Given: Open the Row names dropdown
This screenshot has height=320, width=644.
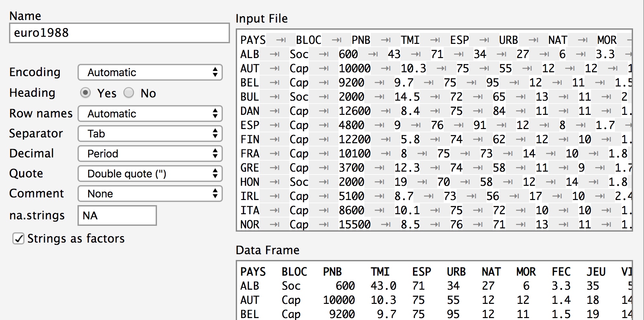Looking at the screenshot, I should pos(150,114).
